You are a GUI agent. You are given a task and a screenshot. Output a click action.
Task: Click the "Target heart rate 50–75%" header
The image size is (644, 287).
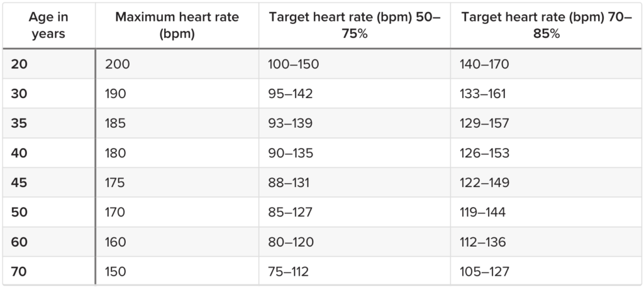(x=354, y=25)
